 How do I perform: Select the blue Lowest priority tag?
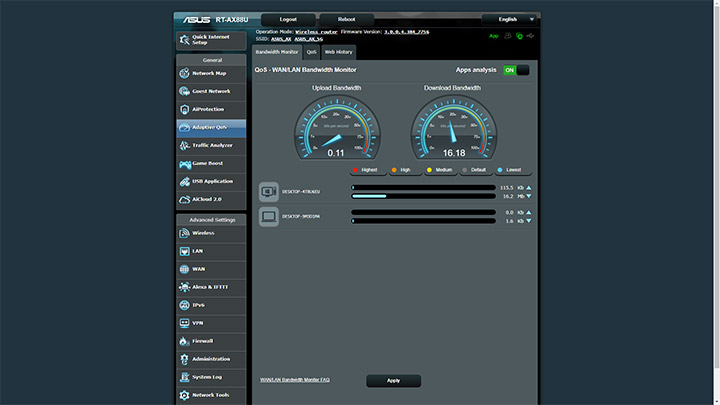513,170
